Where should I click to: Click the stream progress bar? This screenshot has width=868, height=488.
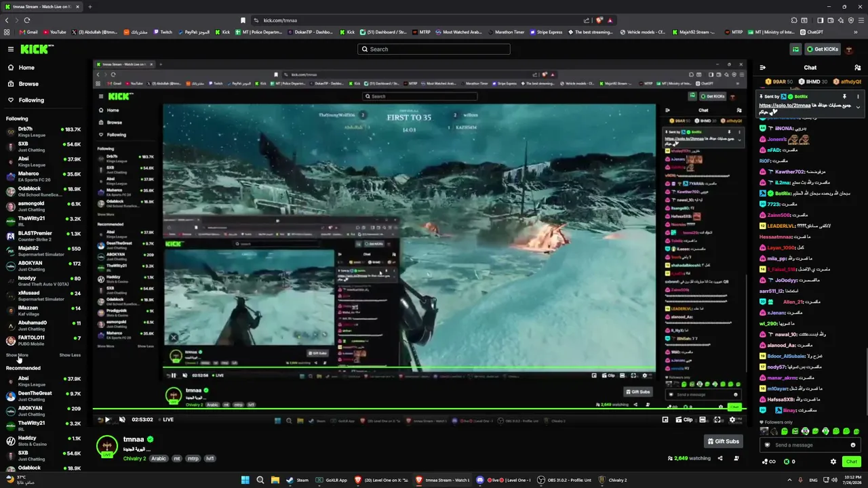[419, 409]
